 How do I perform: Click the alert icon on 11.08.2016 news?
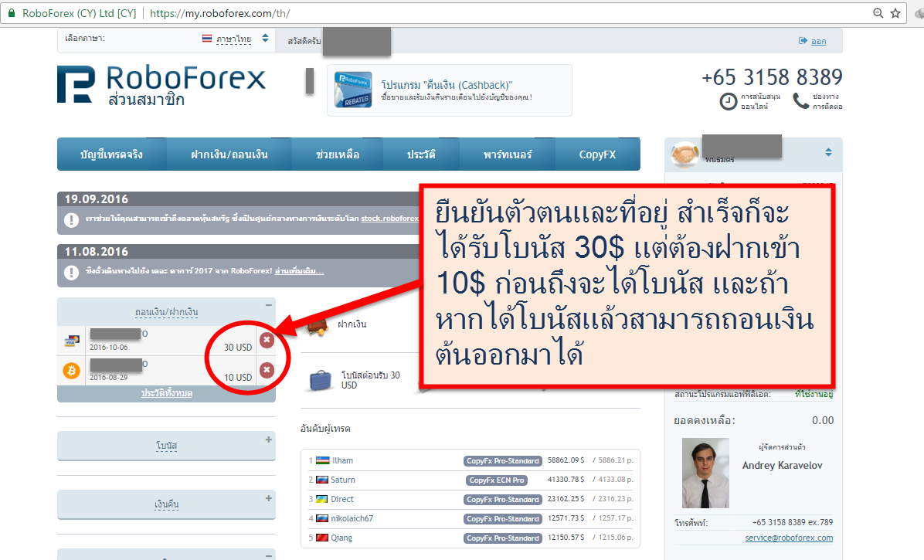[71, 273]
